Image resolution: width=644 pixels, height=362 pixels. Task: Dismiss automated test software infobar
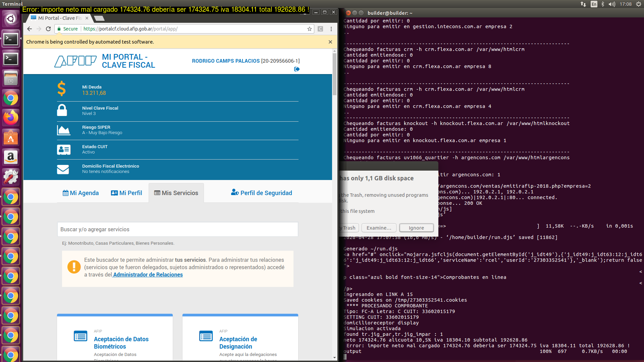pyautogui.click(x=330, y=42)
